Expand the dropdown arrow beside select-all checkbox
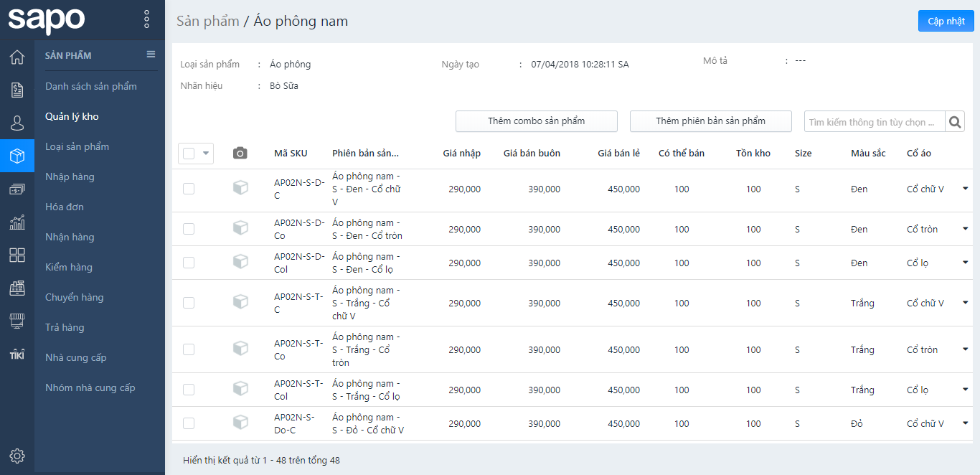Image resolution: width=980 pixels, height=475 pixels. [207, 154]
